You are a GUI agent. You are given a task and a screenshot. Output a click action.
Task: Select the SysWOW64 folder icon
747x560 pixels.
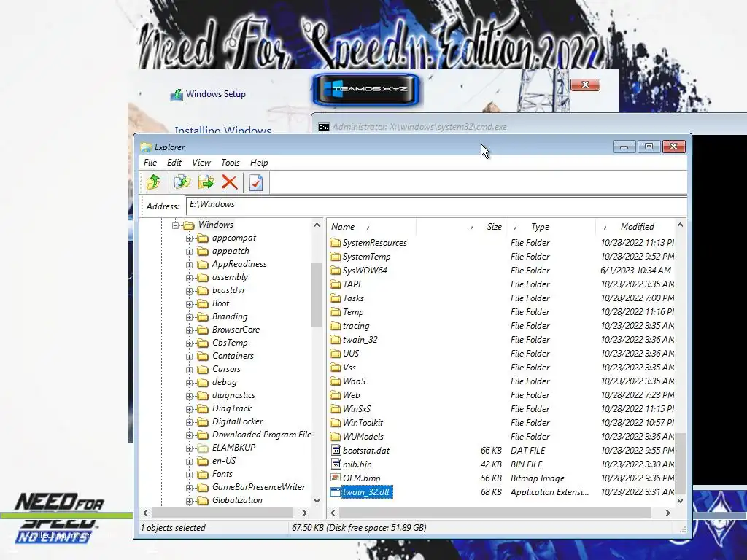(x=336, y=271)
